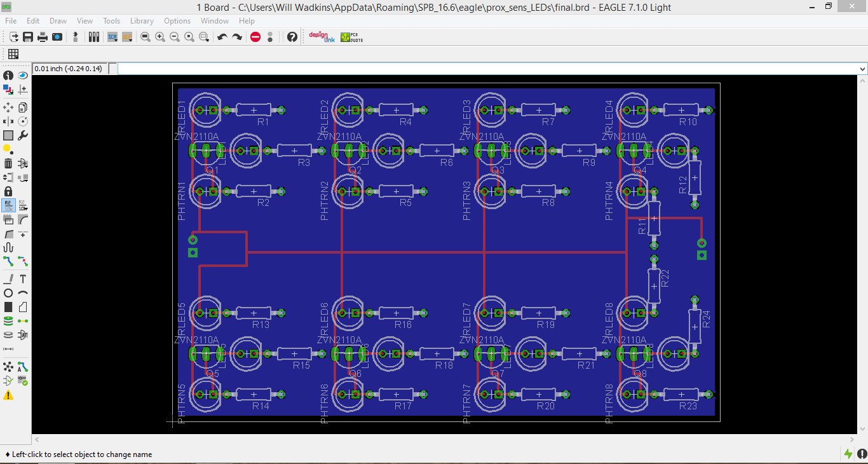Viewport: 868px width, 464px height.
Task: Expand the zoom-select dropdown arrow
Action: coord(208,40)
